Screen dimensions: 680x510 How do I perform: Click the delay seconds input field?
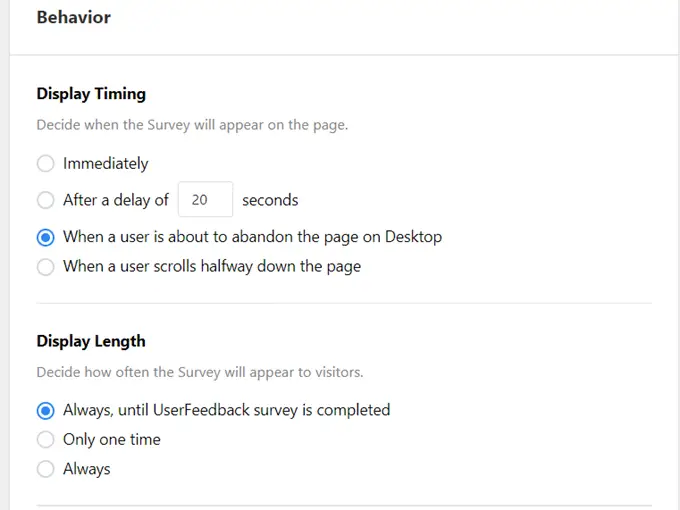tap(205, 200)
